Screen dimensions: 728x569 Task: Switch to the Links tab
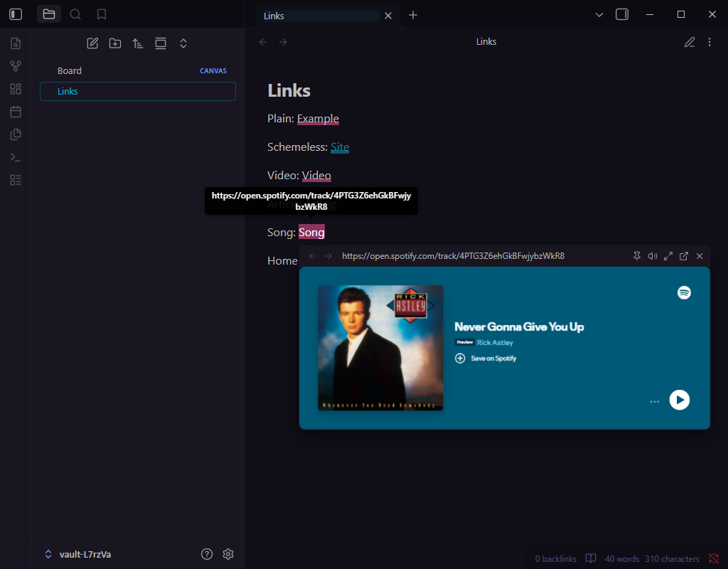321,16
